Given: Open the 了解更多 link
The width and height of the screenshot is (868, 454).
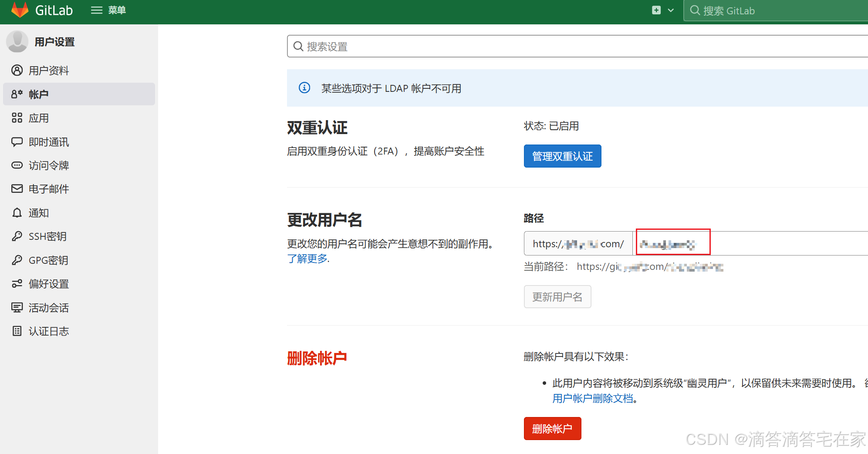Looking at the screenshot, I should (x=306, y=259).
